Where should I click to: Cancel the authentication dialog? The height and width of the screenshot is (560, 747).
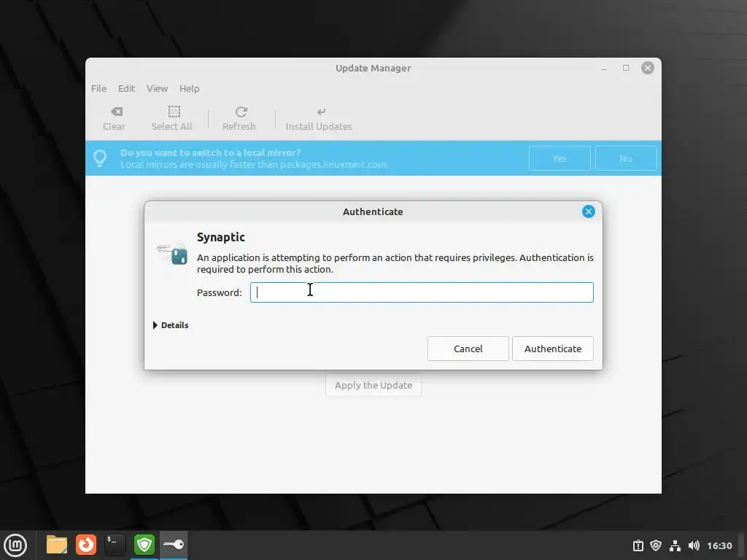468,349
